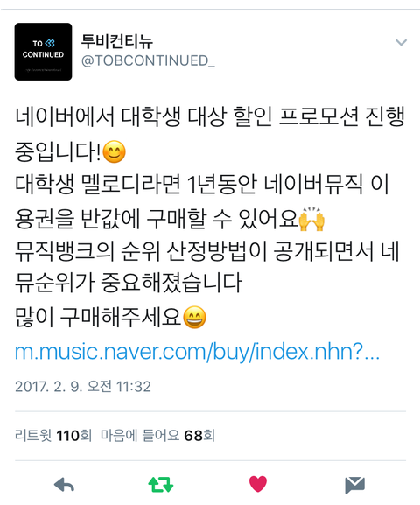
Task: Send the tweet via the envelope message icon
Action: [x=354, y=485]
